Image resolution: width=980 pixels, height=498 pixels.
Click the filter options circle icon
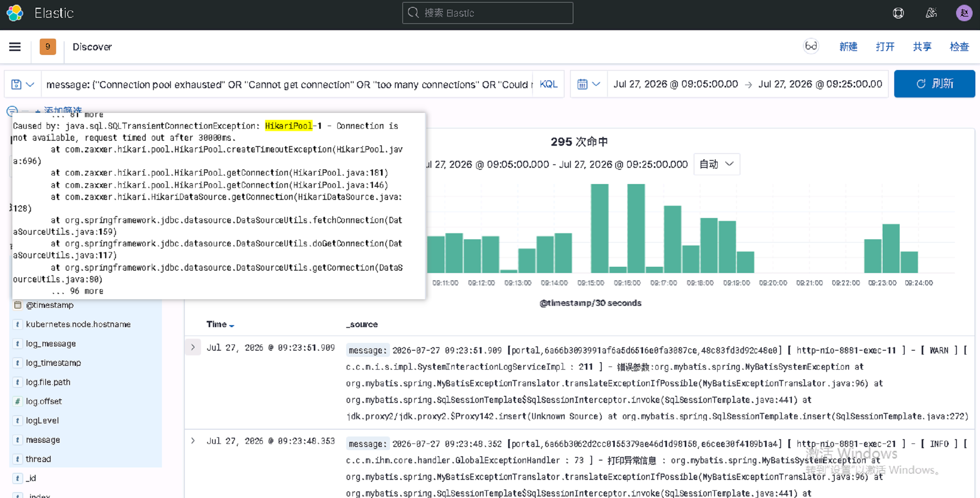coord(12,111)
